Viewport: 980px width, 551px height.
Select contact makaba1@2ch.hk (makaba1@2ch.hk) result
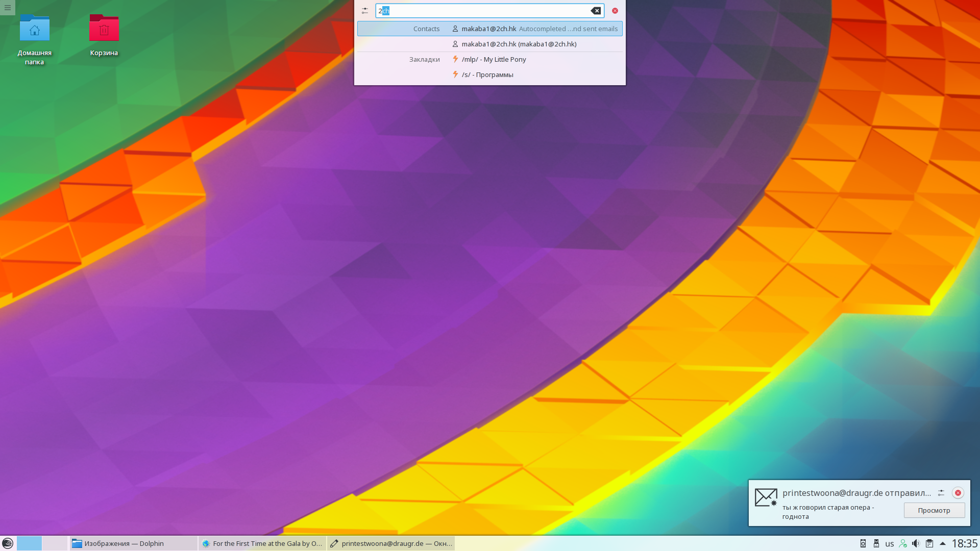pyautogui.click(x=490, y=44)
